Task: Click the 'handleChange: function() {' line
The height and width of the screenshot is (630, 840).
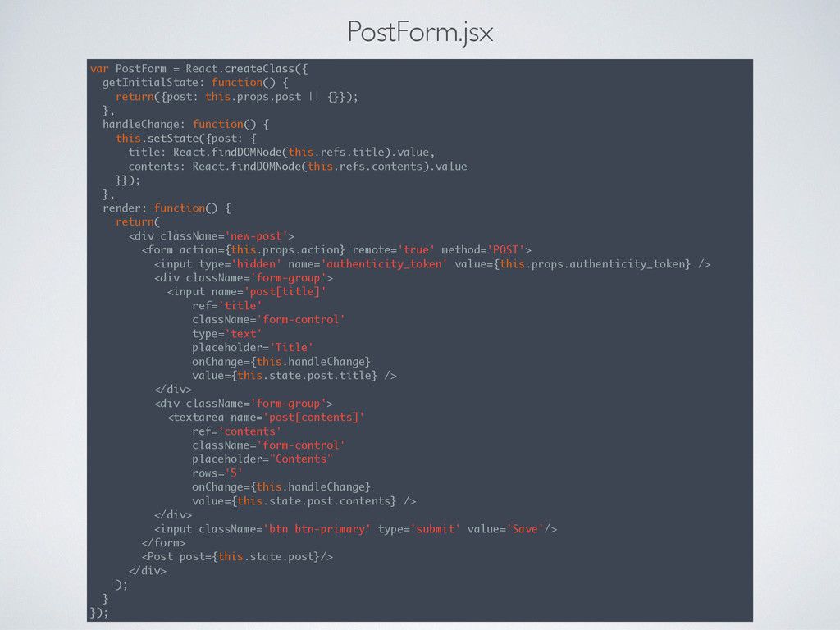Action: click(186, 125)
